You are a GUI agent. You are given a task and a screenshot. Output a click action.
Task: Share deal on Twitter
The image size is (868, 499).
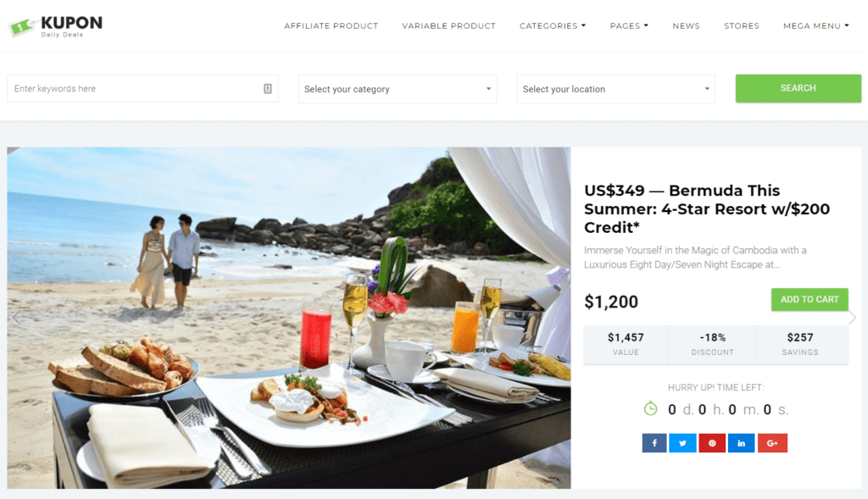pos(682,443)
